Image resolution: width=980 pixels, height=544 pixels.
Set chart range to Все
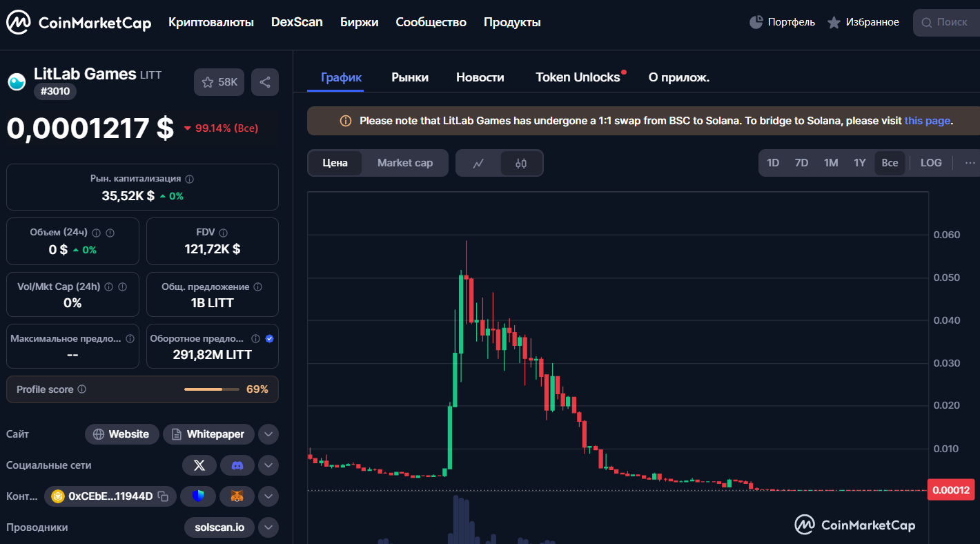tap(890, 163)
